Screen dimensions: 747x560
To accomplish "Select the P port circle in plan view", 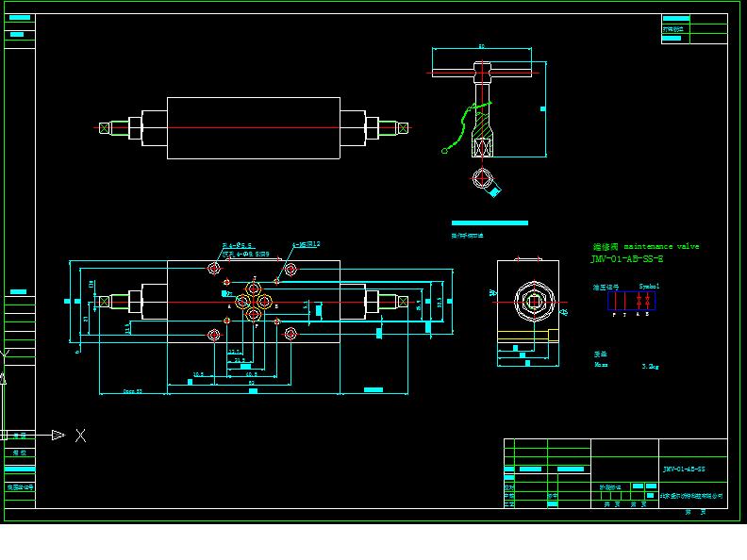I will tap(254, 314).
